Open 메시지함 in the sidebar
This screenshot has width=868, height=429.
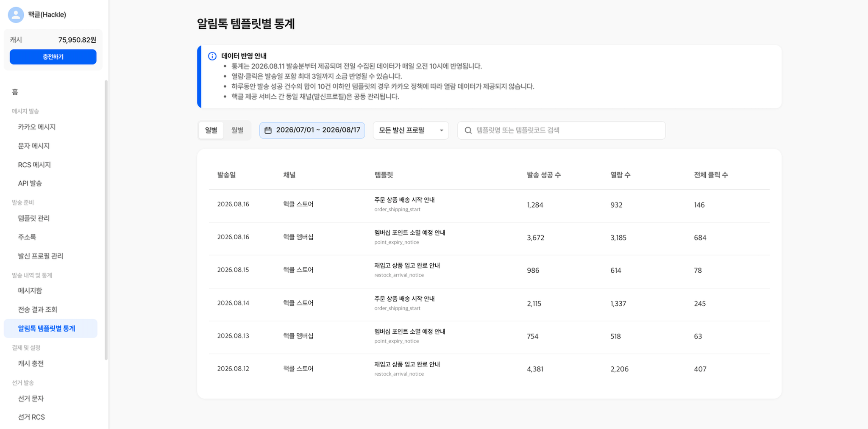[x=30, y=291]
